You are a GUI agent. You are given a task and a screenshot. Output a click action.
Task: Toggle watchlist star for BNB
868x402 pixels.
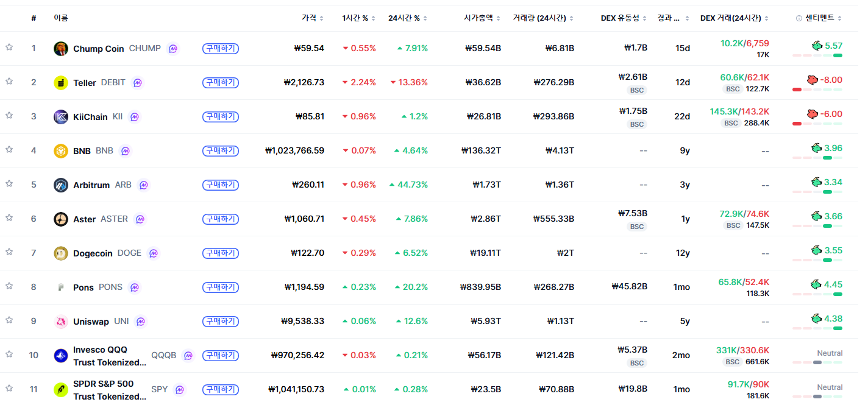click(9, 150)
